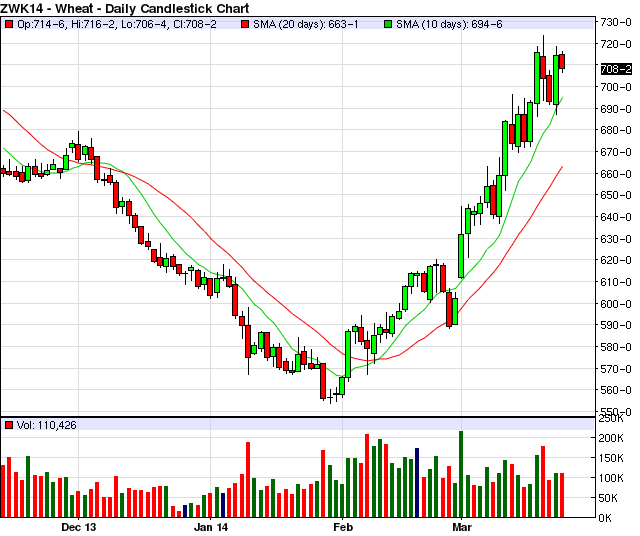Image resolution: width=640 pixels, height=536 pixels.
Task: Click the red OHLC legend swatch
Action: pyautogui.click(x=9, y=24)
